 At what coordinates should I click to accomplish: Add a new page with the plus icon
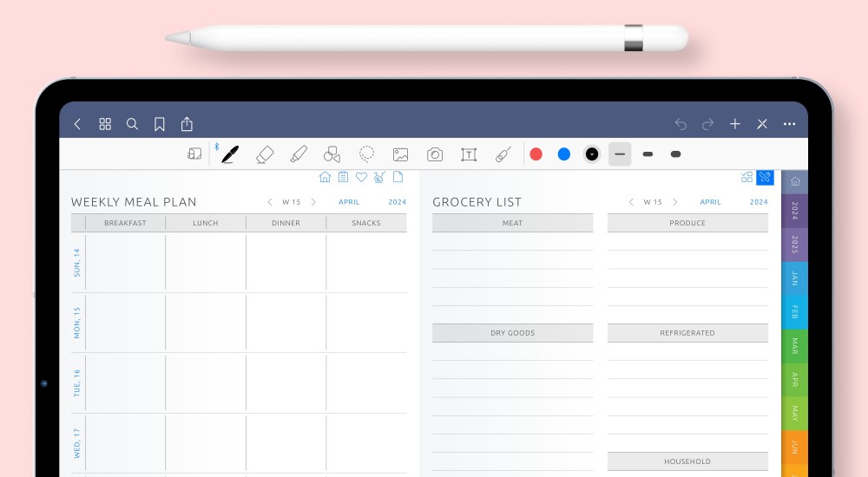click(735, 124)
